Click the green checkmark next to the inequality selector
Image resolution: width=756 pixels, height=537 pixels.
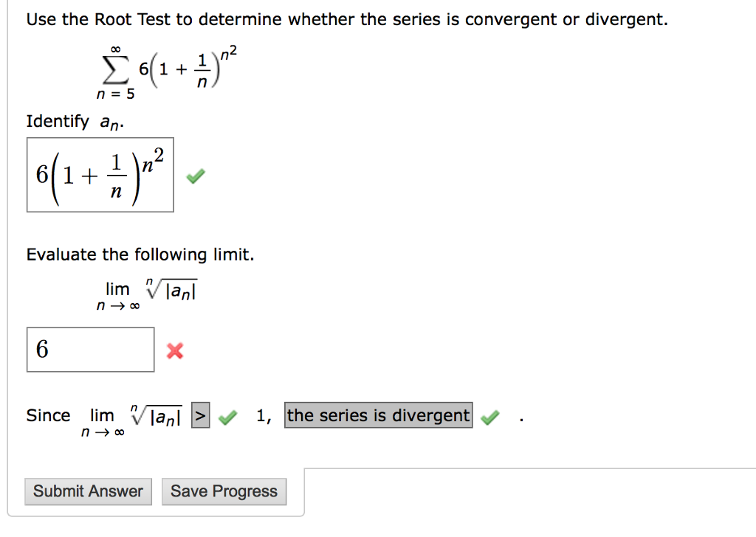click(228, 416)
